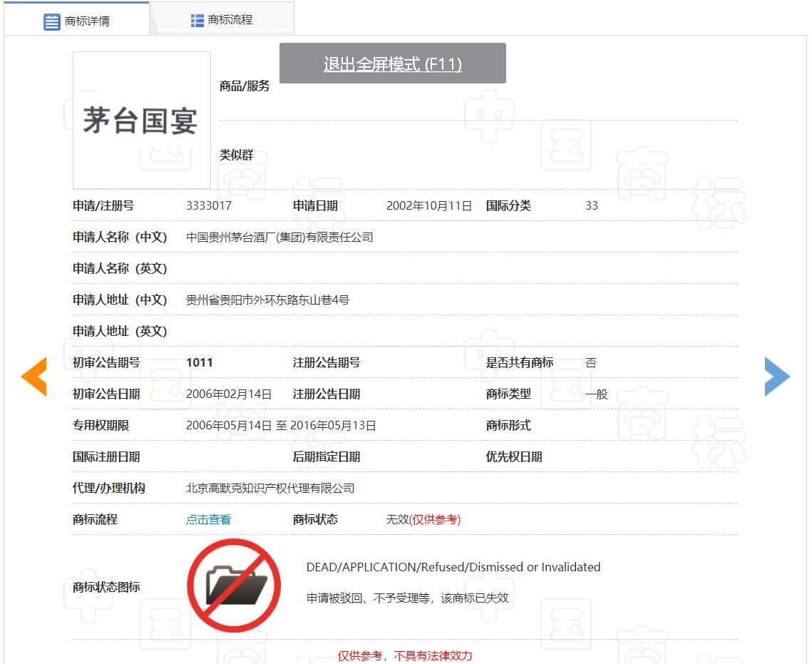The height and width of the screenshot is (664, 812).
Task: Click the 商标类型 label
Action: pos(508,394)
